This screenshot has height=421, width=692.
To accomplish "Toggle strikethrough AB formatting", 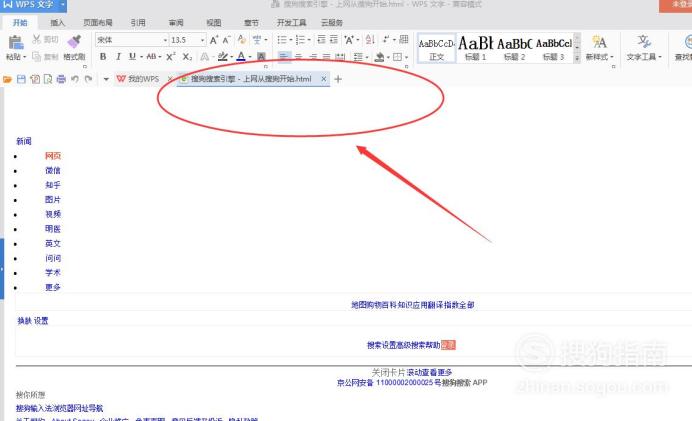I will (x=151, y=56).
